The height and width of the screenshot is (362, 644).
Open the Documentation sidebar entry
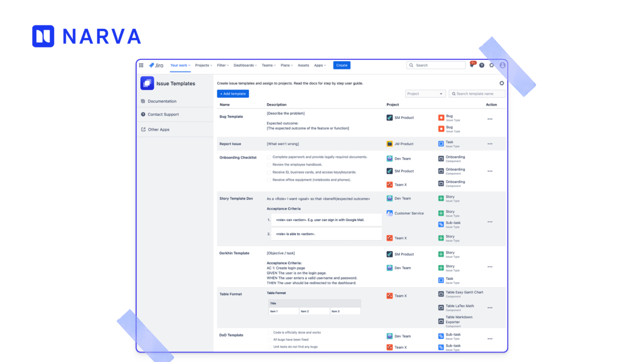tap(162, 101)
